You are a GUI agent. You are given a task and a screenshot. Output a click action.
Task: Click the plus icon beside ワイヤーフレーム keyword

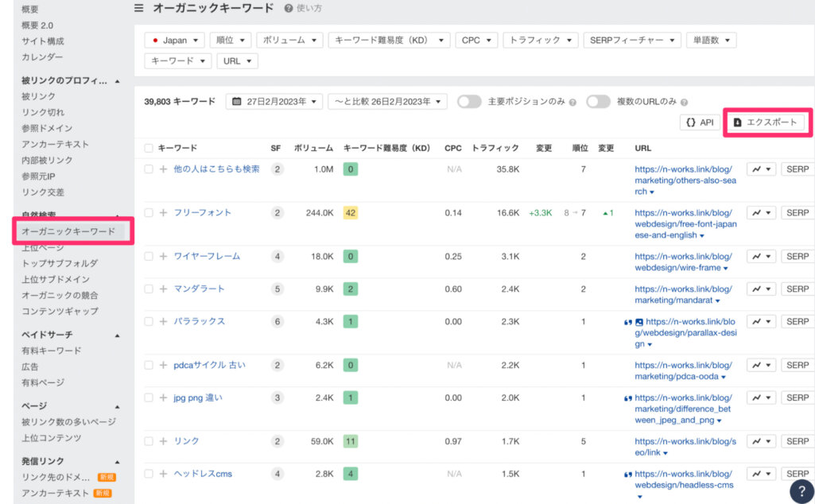pos(163,257)
